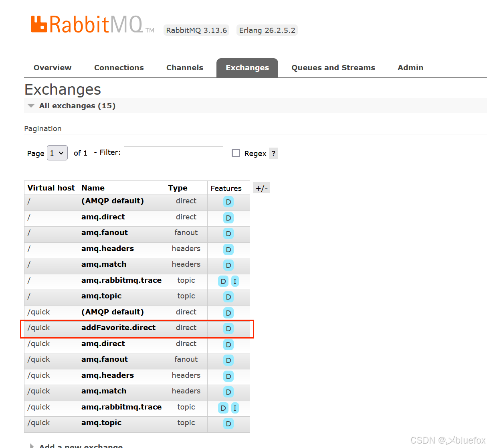Screen dimensions: 487x448
Task: Click the D badge on / amq.rabbitmq.trace row
Action: click(x=223, y=281)
